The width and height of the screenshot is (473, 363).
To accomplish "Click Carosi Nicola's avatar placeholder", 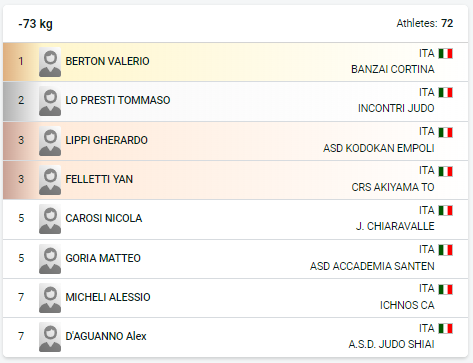I will click(x=50, y=219).
